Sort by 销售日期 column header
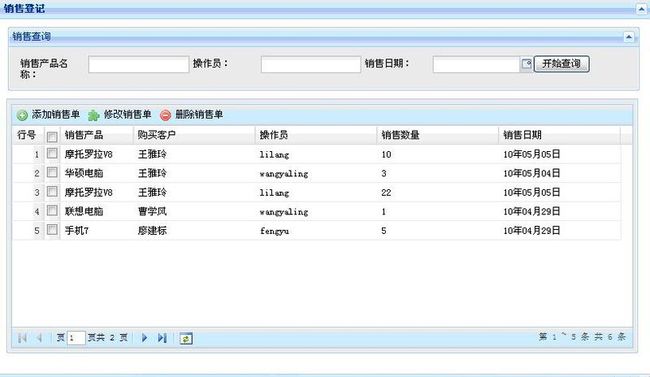This screenshot has height=377, width=650. click(x=559, y=135)
